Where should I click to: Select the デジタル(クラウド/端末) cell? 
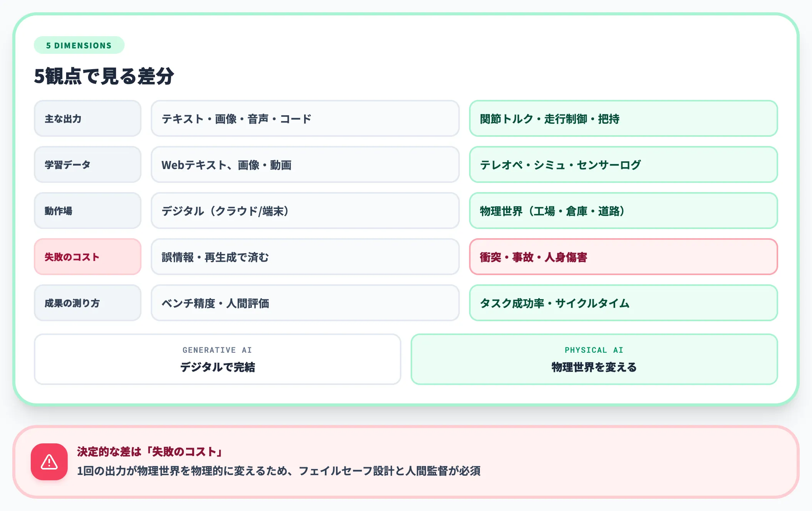click(305, 211)
